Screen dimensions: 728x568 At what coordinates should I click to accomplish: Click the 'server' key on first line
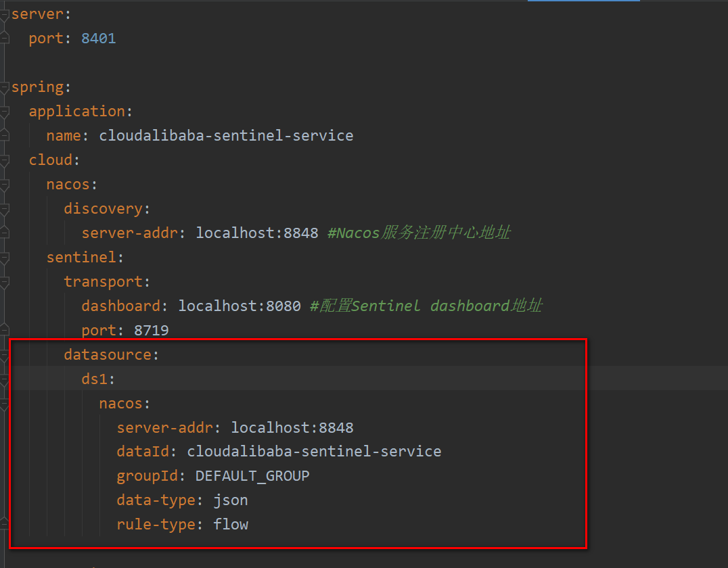point(37,14)
